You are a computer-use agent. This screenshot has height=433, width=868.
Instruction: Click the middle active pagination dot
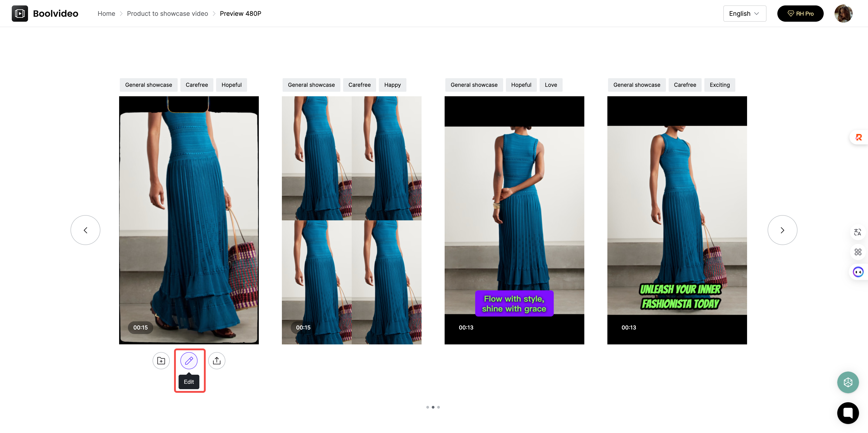(x=433, y=407)
